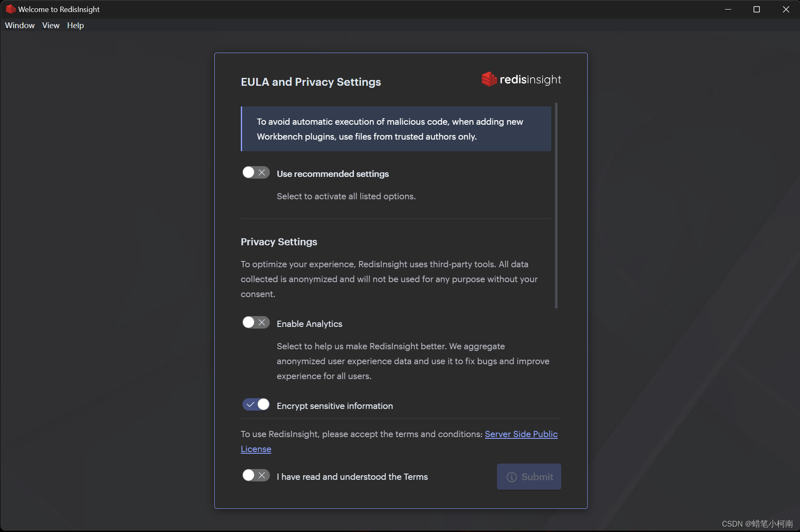Screen dimensions: 800x532
Task: Maximize the RedisInsight window
Action: [x=756, y=9]
